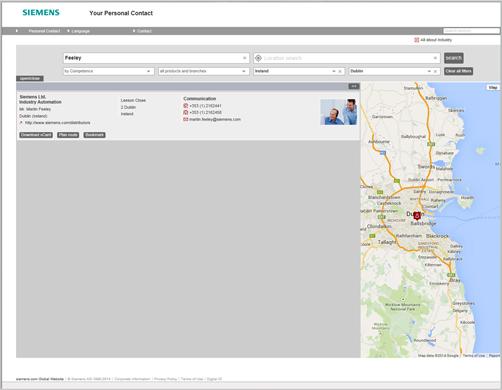This screenshot has height=390, width=502.
Task: Click the search button
Action: (454, 58)
